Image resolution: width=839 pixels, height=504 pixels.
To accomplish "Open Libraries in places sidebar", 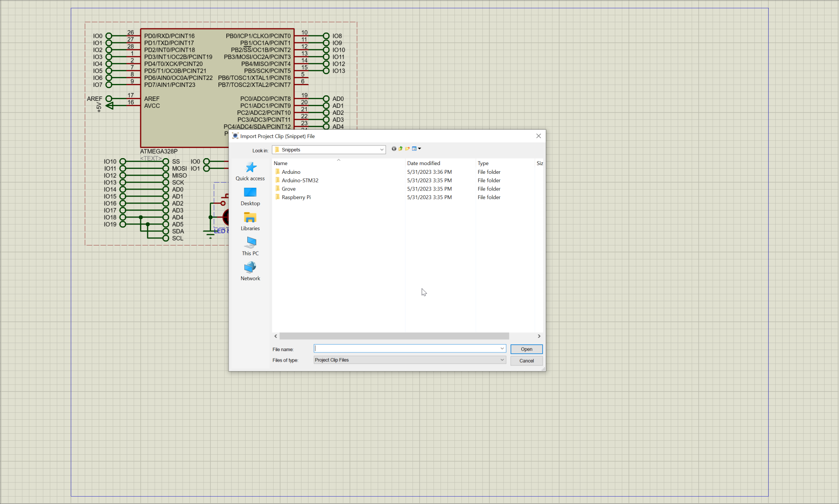I will [250, 221].
